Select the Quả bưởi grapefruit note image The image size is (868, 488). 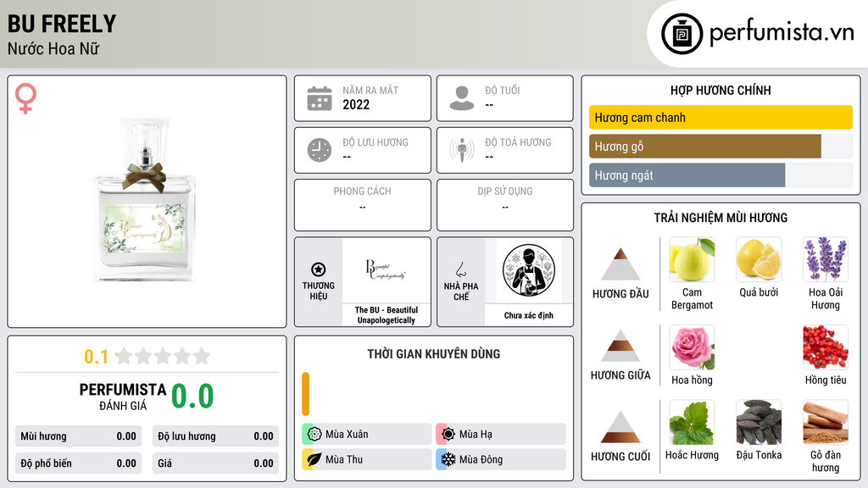(759, 259)
